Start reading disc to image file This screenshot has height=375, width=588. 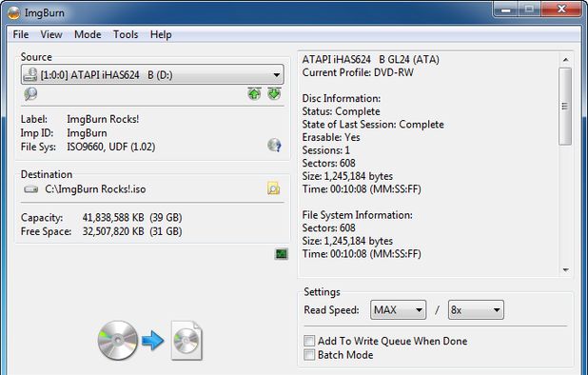pos(150,341)
